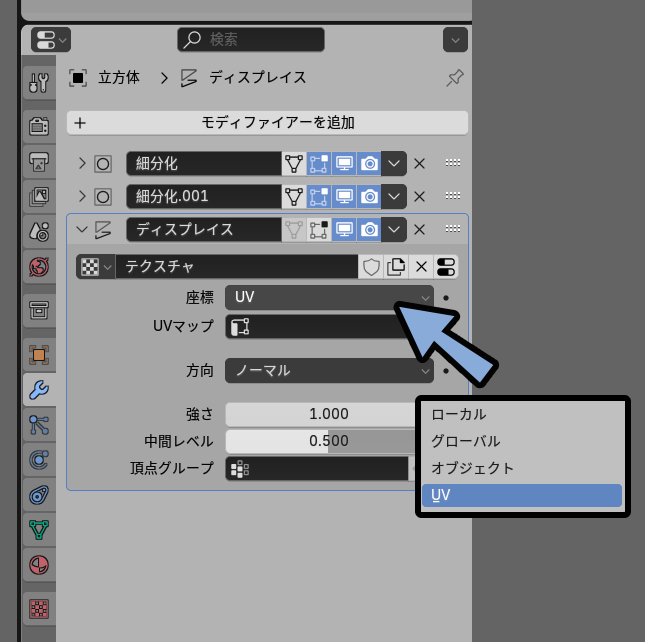645x642 pixels.
Task: Toggle edit mode display for 細分化
Action: point(319,163)
